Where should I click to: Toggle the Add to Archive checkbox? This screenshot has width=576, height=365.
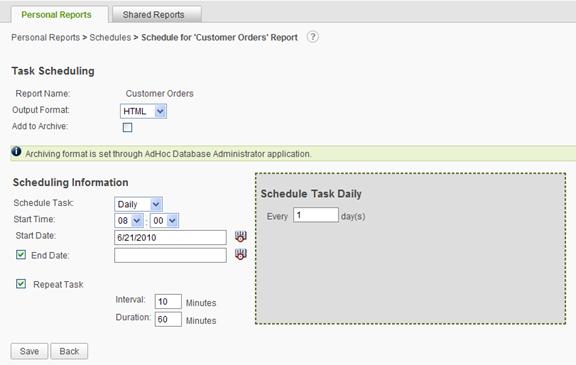pyautogui.click(x=127, y=127)
